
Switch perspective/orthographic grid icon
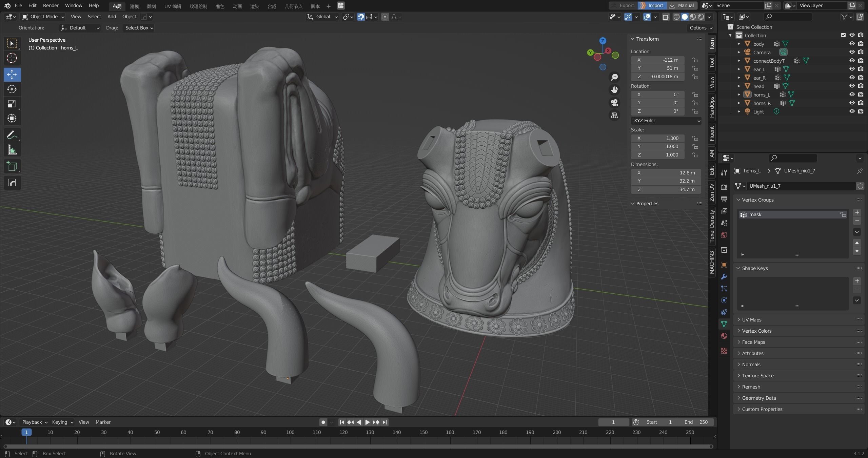(614, 116)
